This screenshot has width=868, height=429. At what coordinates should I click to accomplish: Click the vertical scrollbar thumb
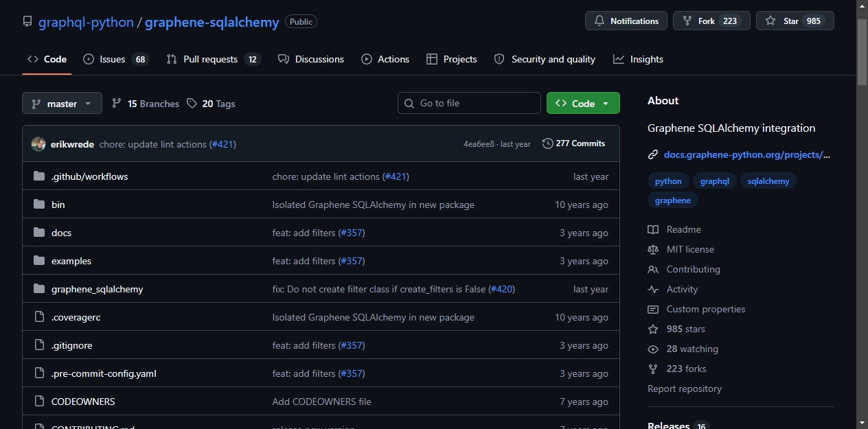point(863,51)
